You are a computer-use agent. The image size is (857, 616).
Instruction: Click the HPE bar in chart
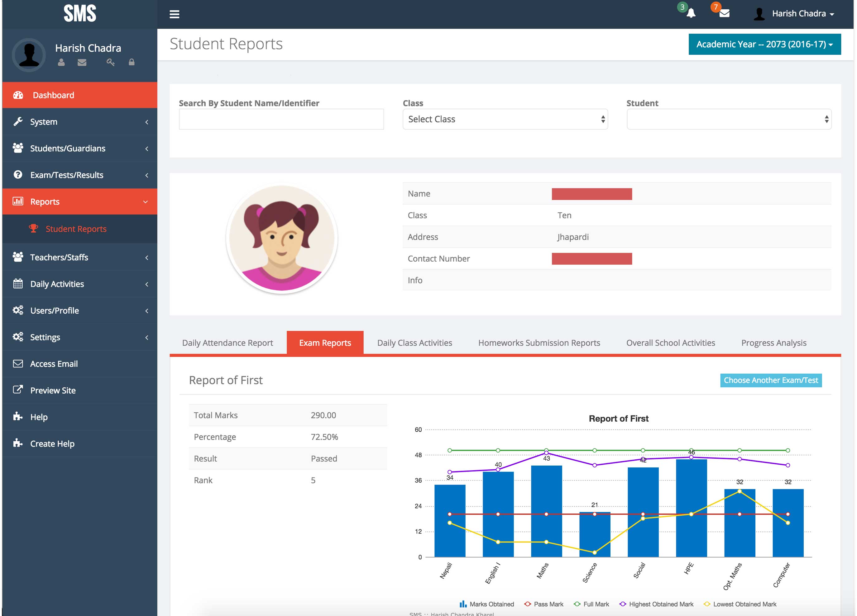click(x=691, y=508)
